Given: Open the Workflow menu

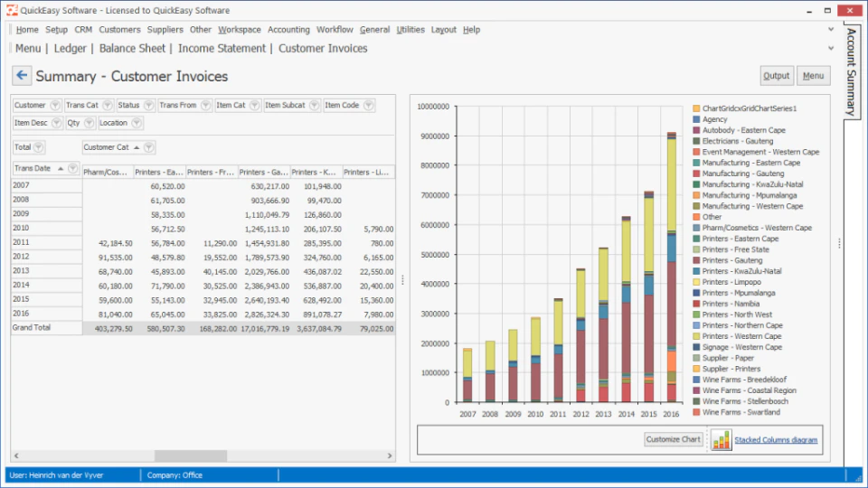Looking at the screenshot, I should 335,30.
